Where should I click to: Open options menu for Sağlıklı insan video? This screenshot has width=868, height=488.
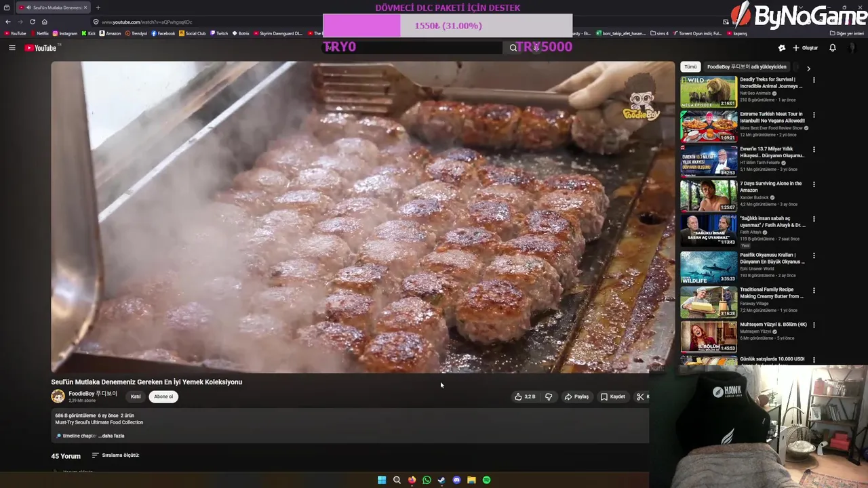point(814,220)
